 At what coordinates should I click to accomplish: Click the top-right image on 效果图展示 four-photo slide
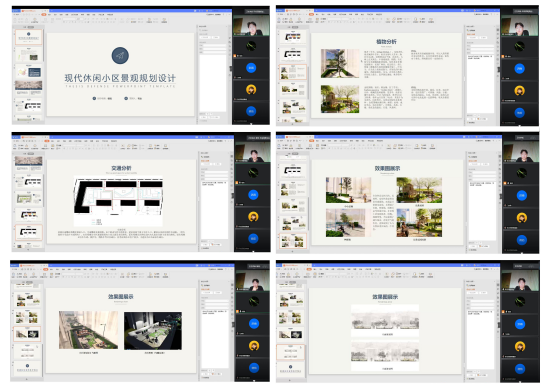pyautogui.click(x=419, y=190)
